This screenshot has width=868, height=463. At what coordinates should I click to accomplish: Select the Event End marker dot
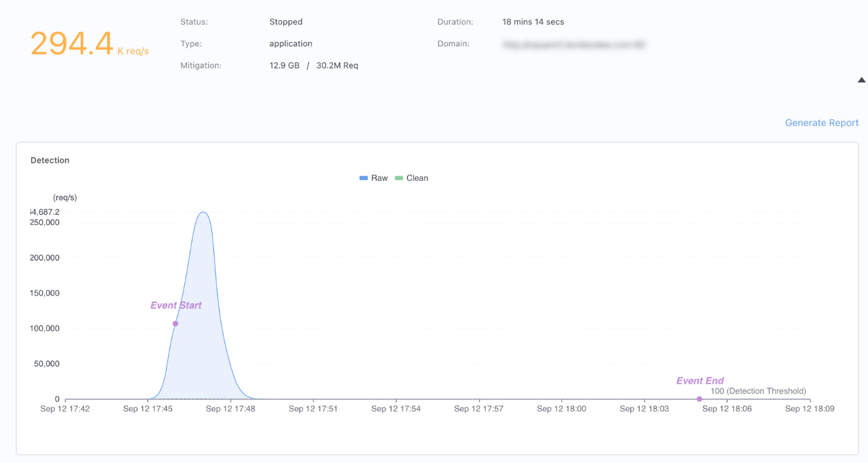[x=700, y=399]
